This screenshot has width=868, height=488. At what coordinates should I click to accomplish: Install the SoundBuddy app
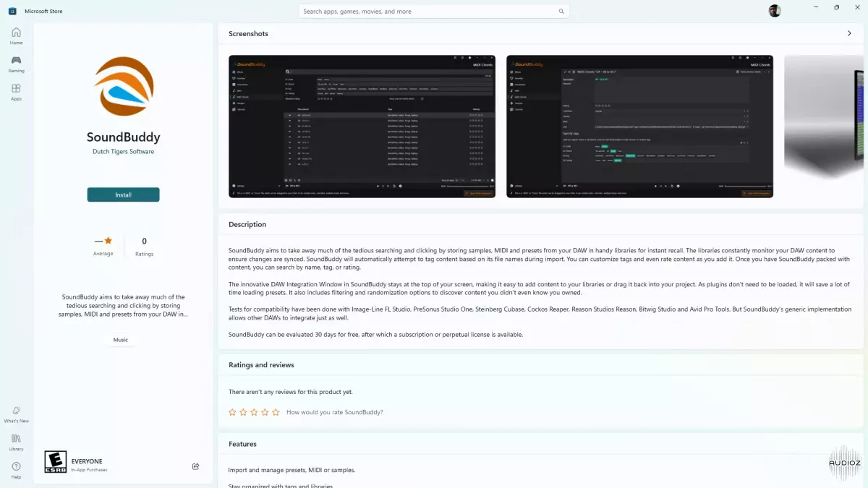(x=123, y=194)
